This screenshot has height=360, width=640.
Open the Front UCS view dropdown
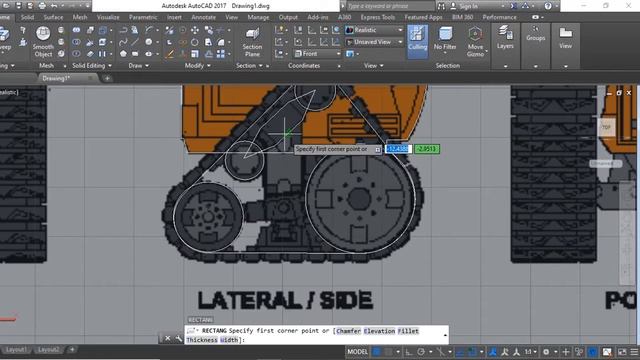(317, 53)
